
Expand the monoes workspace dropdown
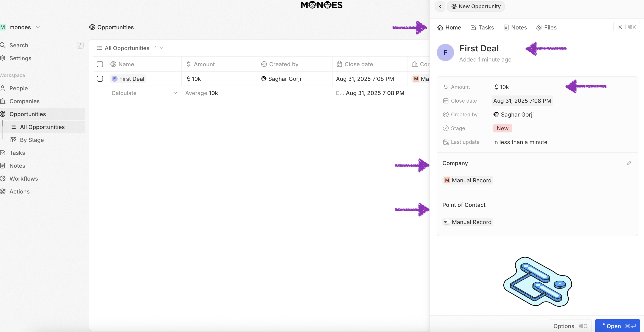click(x=38, y=27)
